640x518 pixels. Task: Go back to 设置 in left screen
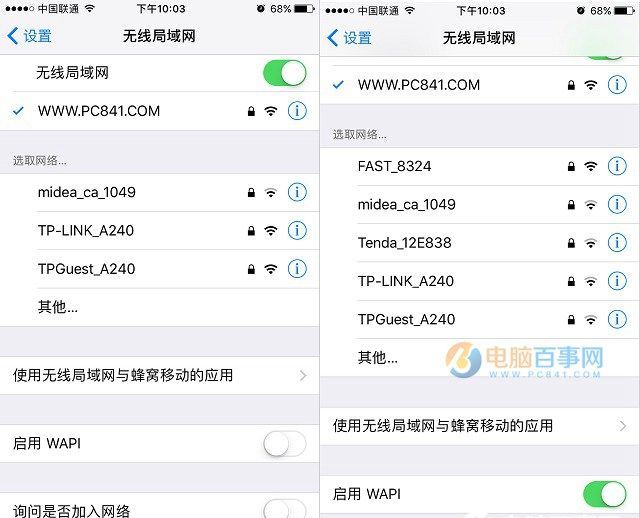tap(30, 36)
